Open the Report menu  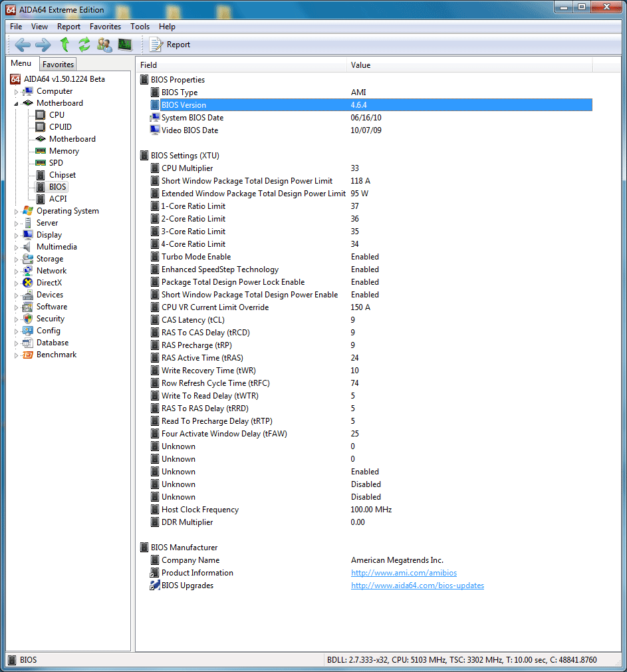[68, 27]
